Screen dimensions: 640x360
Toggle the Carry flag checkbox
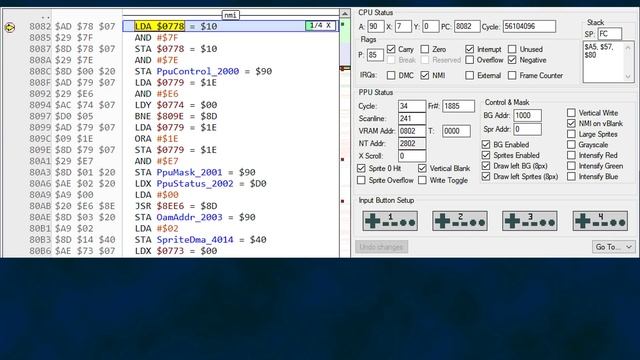click(x=391, y=49)
